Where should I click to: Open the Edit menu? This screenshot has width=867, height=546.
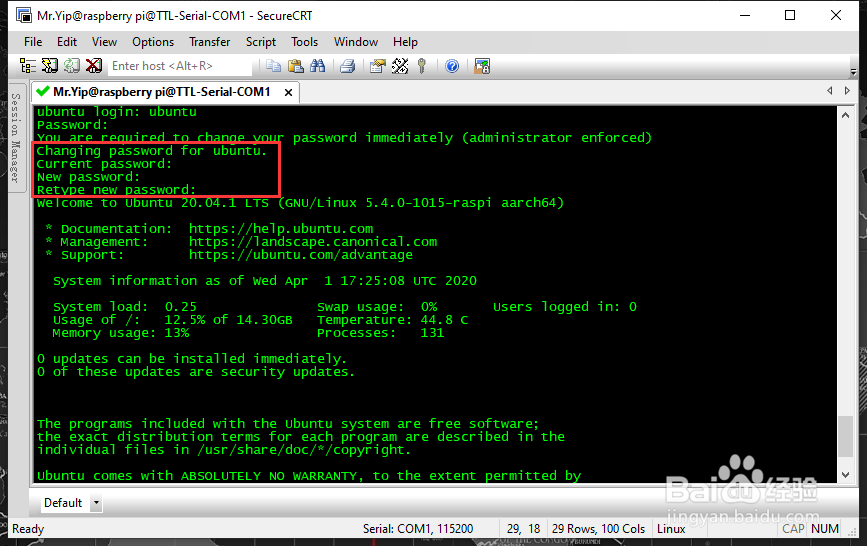67,42
